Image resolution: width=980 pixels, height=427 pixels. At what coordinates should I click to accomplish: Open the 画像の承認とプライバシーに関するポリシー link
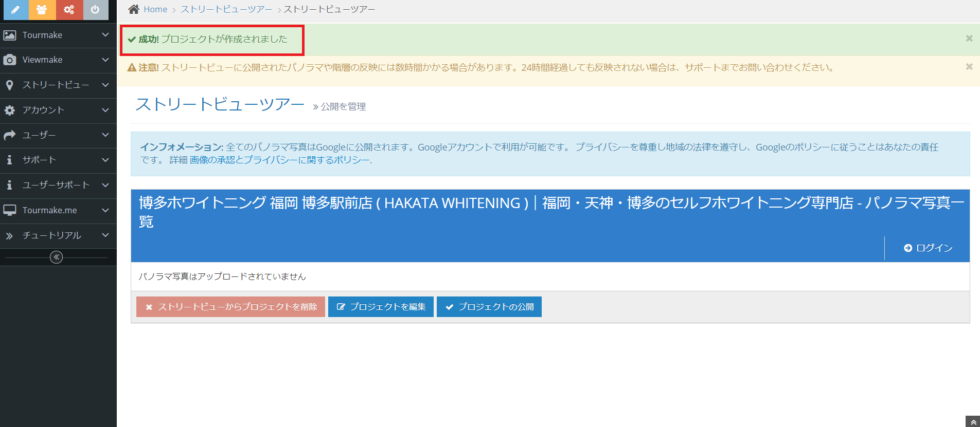[280, 160]
